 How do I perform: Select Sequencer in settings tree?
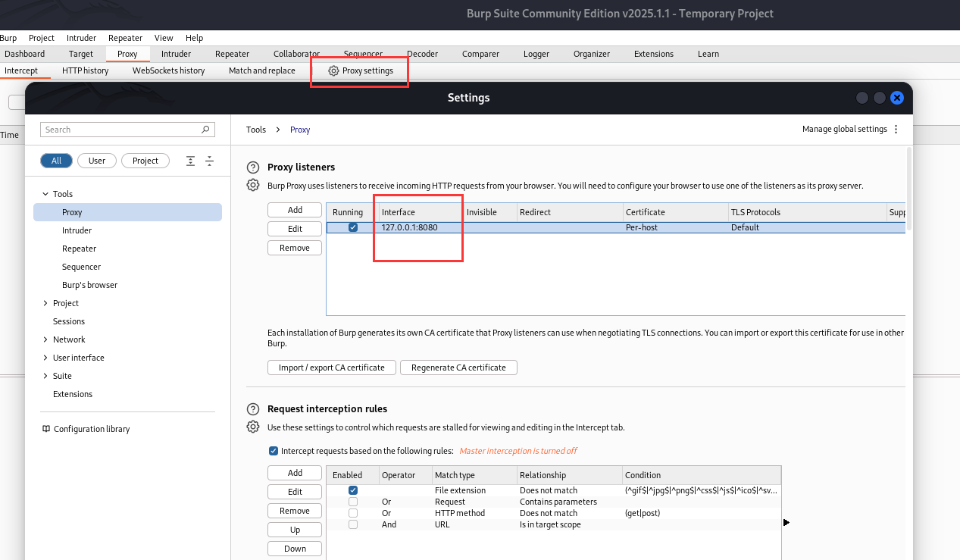pyautogui.click(x=81, y=267)
